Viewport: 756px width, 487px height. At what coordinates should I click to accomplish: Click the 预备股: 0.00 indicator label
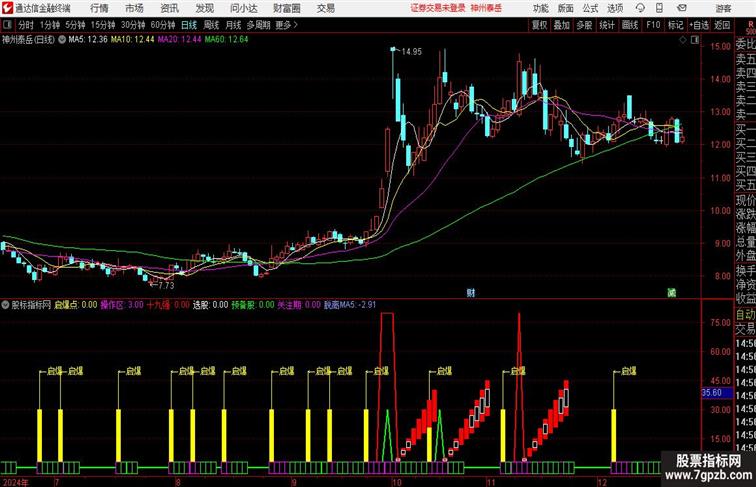click(253, 305)
